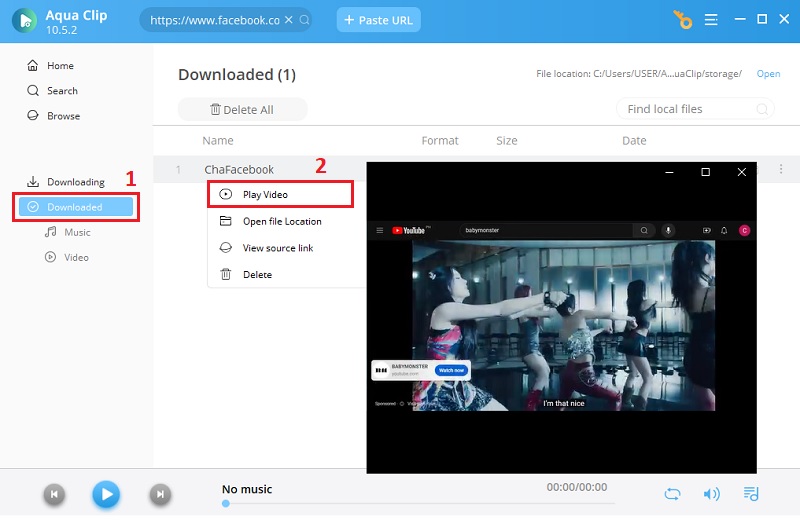
Task: Click the Format column header
Action: click(440, 140)
